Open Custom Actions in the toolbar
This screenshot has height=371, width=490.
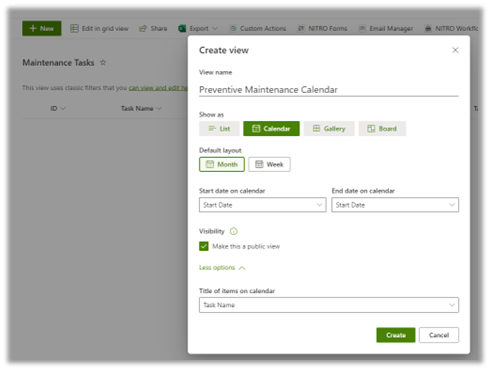(x=258, y=29)
